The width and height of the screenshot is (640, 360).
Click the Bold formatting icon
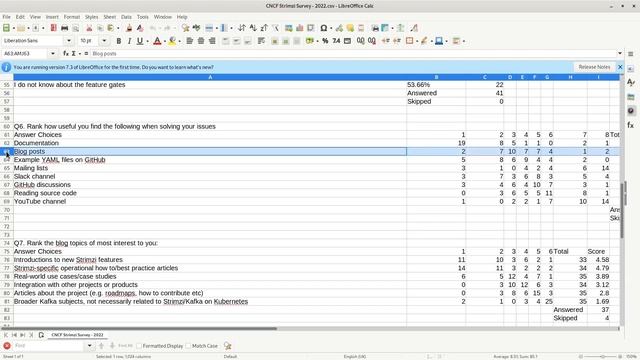coord(118,41)
